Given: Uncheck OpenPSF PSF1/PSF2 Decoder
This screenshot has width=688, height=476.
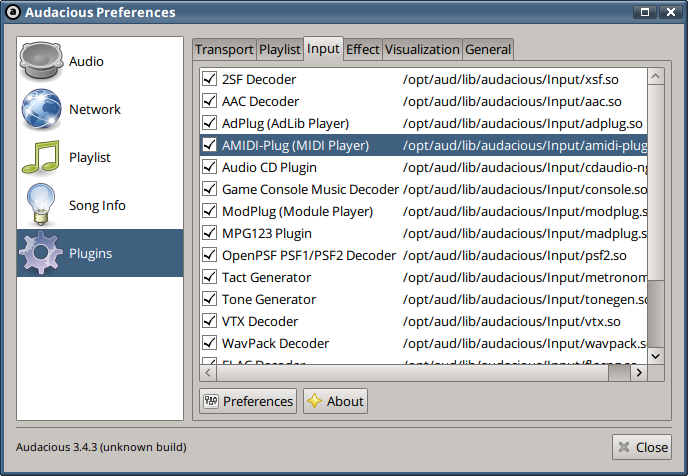Looking at the screenshot, I should coord(209,255).
